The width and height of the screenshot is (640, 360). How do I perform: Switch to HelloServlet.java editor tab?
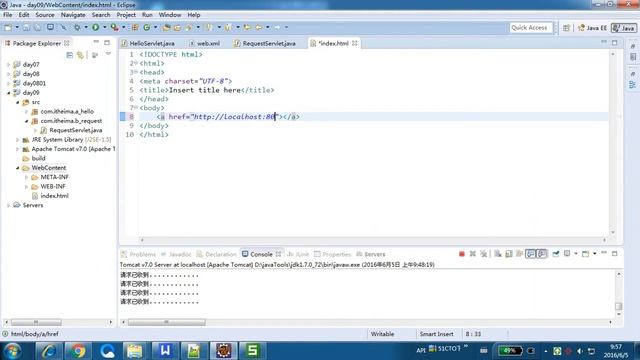[x=148, y=43]
